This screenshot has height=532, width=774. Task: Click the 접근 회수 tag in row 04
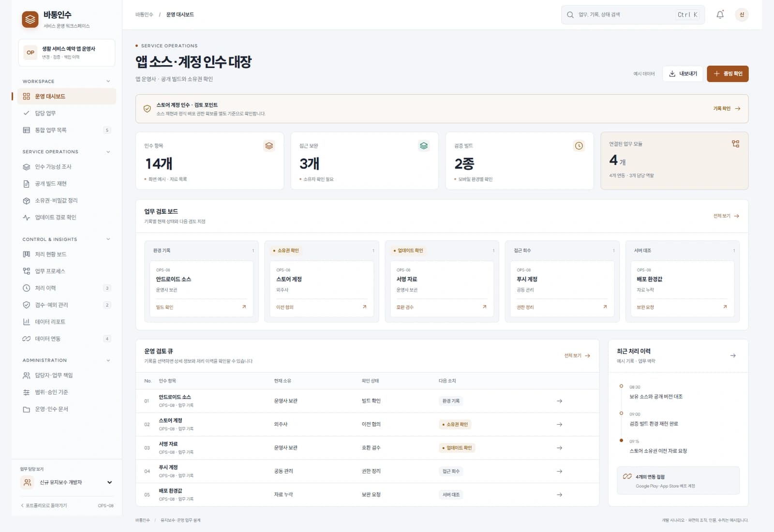(x=451, y=471)
